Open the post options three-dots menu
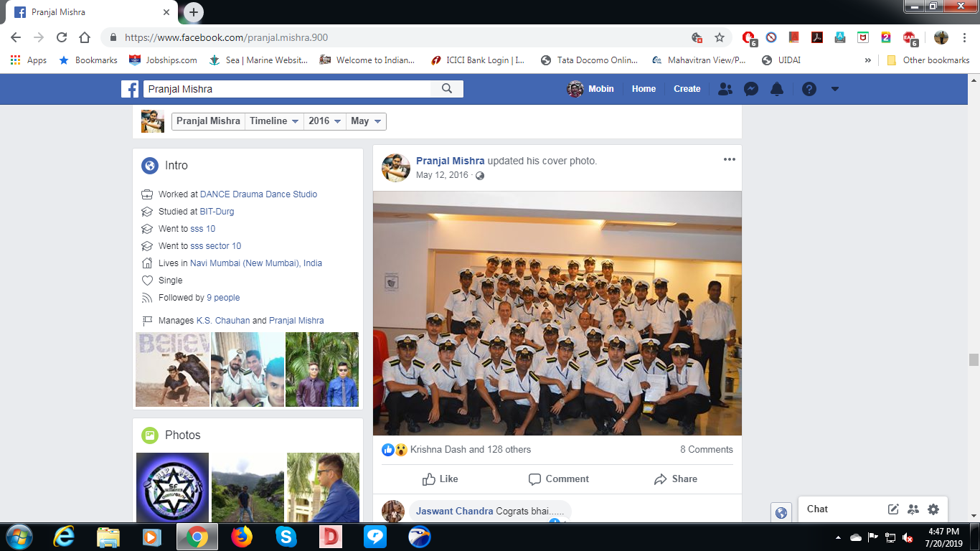This screenshot has width=980, height=551. 729,159
